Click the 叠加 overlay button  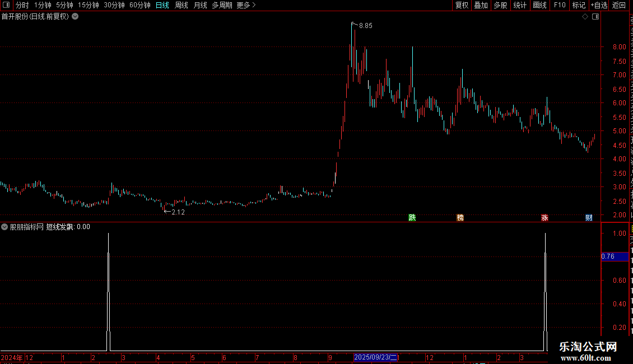tap(481, 5)
